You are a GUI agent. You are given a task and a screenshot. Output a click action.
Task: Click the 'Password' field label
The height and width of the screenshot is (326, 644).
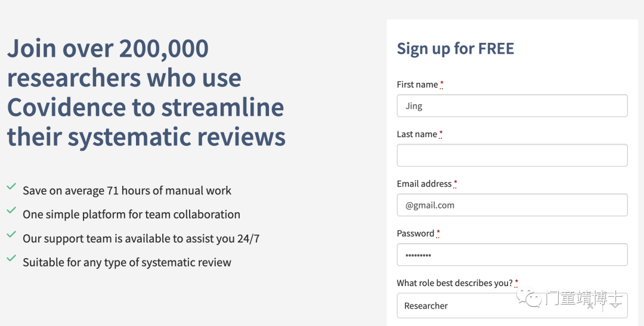pyautogui.click(x=415, y=233)
